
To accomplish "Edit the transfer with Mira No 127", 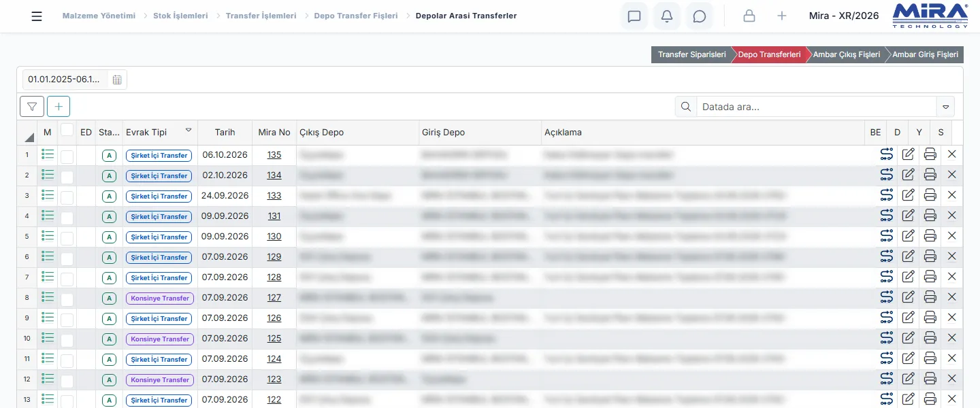I will click(908, 297).
